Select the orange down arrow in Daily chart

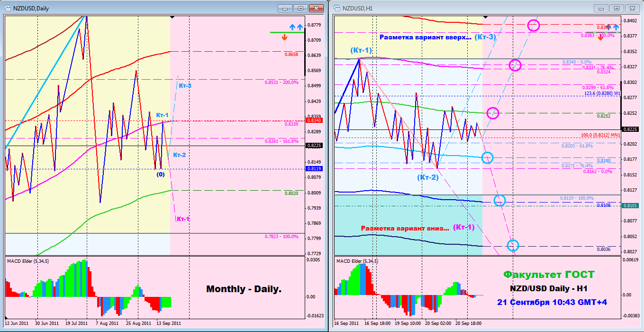tap(284, 37)
